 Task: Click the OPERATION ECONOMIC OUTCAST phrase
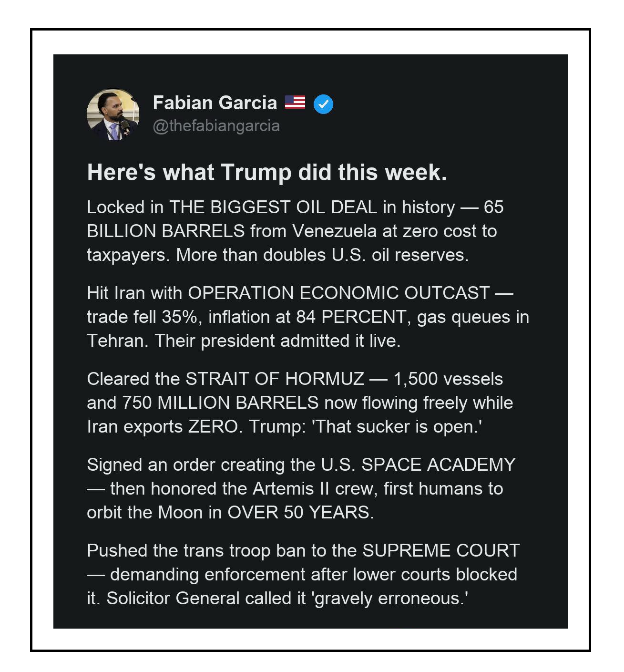pos(339,293)
